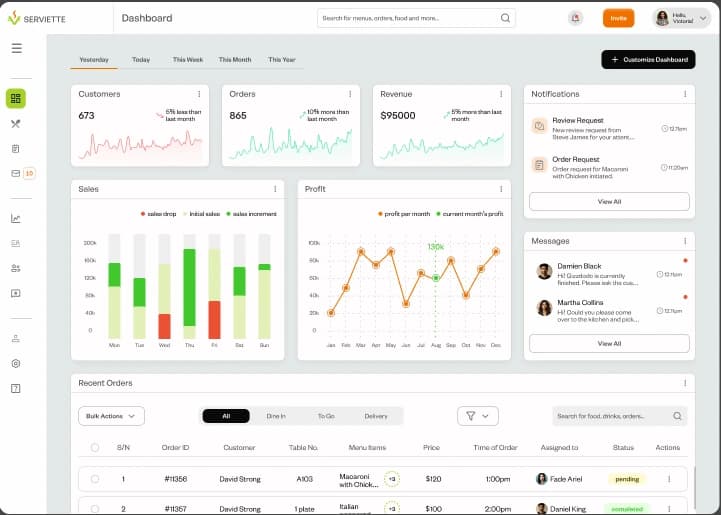Select the Dine In orders tab
The height and width of the screenshot is (515, 721).
click(276, 416)
